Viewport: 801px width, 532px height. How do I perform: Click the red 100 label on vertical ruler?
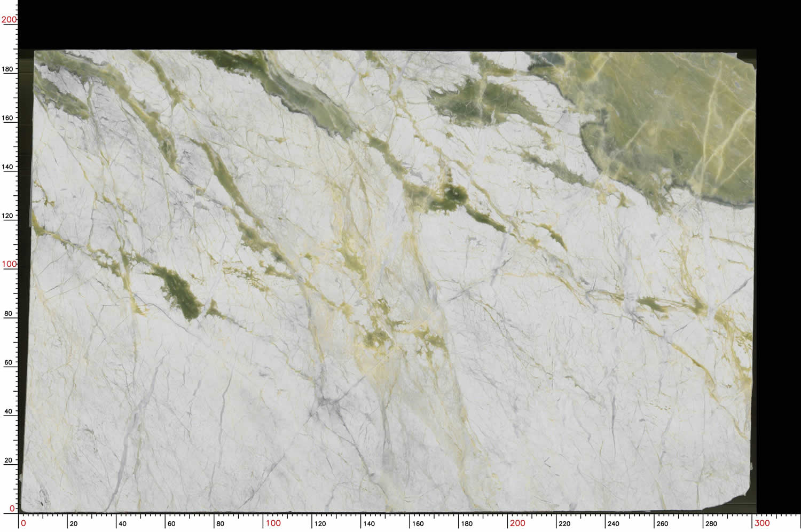click(9, 264)
